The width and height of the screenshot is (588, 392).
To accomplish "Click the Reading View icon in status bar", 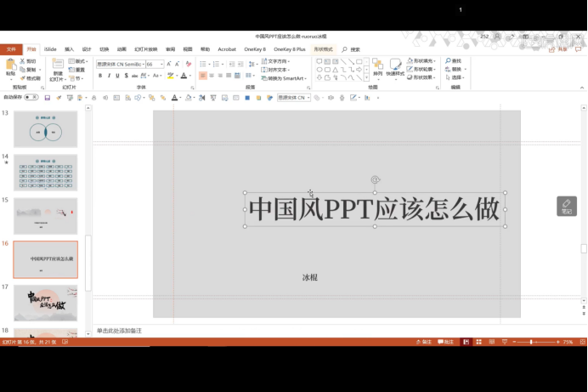I will pyautogui.click(x=492, y=342).
